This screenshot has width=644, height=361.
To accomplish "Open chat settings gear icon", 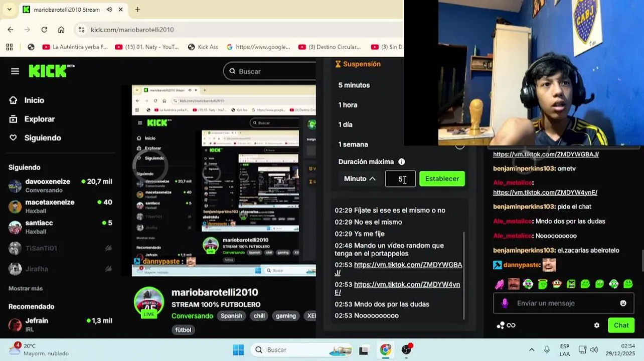I will 596,325.
